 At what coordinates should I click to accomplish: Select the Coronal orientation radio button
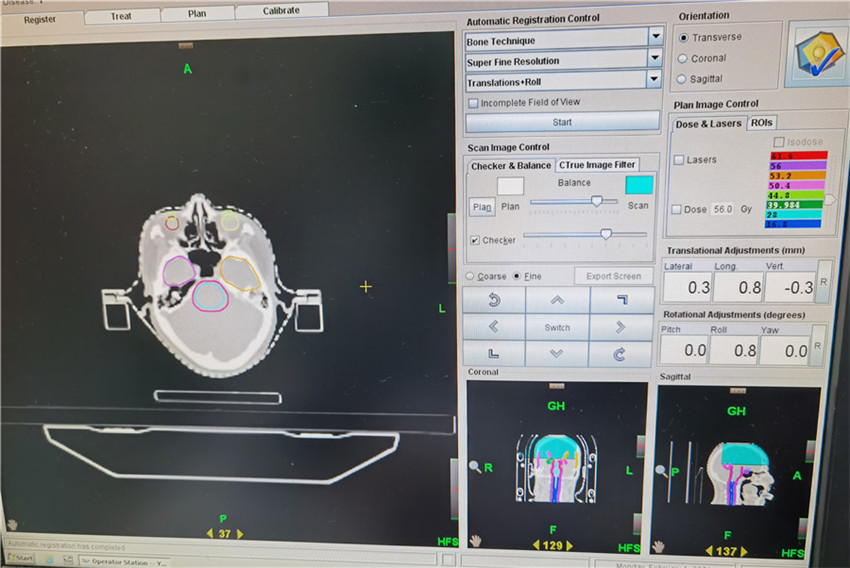[682, 59]
